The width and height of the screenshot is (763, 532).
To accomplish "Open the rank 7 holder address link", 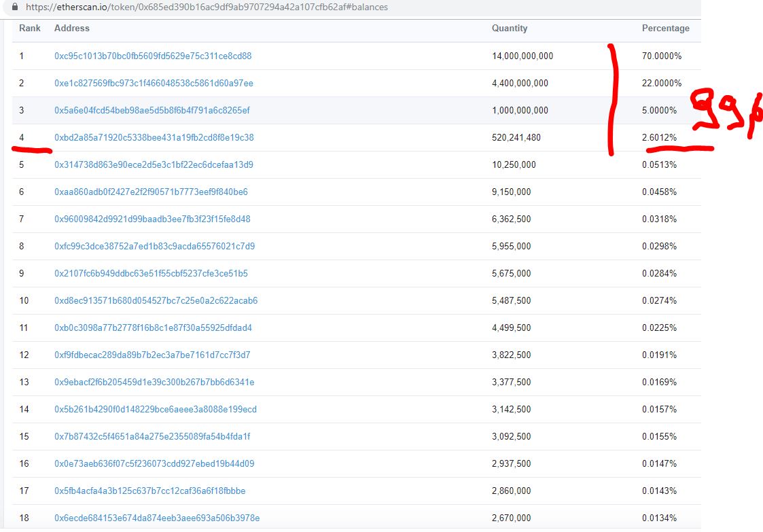I will [151, 219].
